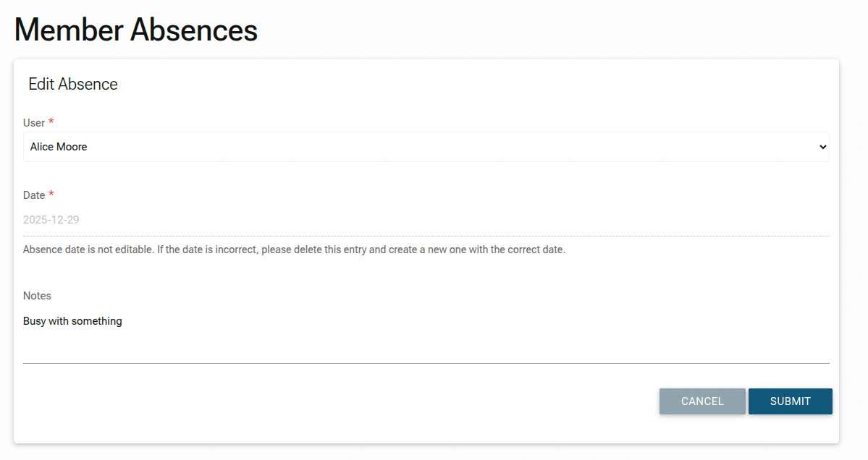Click the word "Absences" in the heading
This screenshot has width=868, height=460.
tap(194, 30)
